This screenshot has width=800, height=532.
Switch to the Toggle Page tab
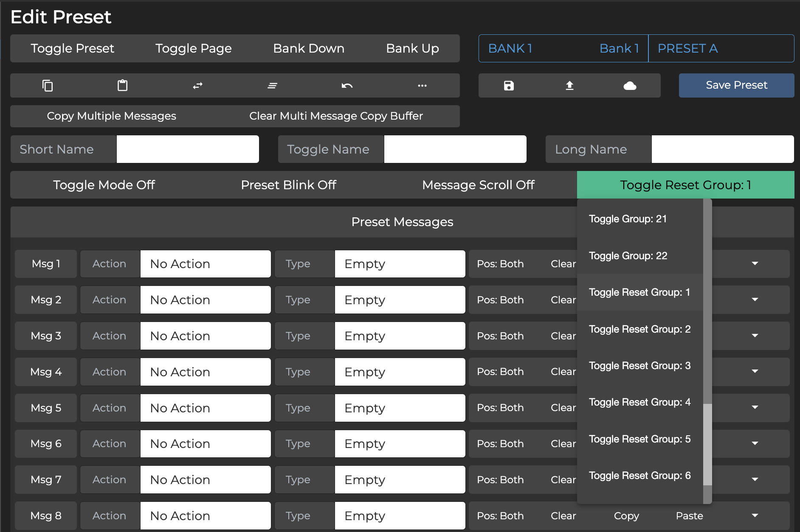coord(193,48)
